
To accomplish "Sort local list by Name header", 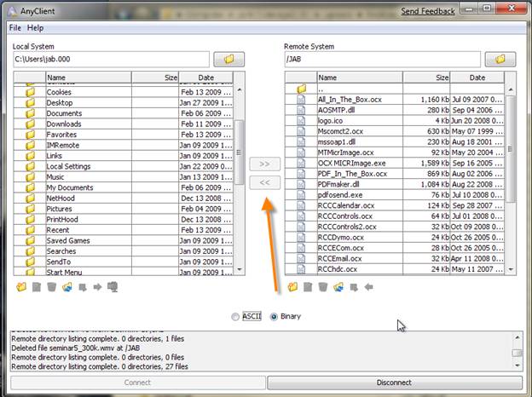I will pos(89,78).
